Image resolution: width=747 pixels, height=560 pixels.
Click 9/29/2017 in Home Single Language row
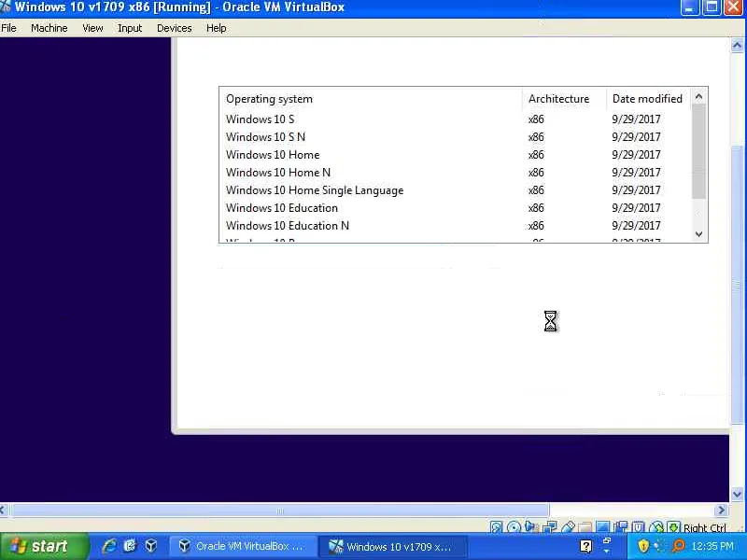(636, 190)
